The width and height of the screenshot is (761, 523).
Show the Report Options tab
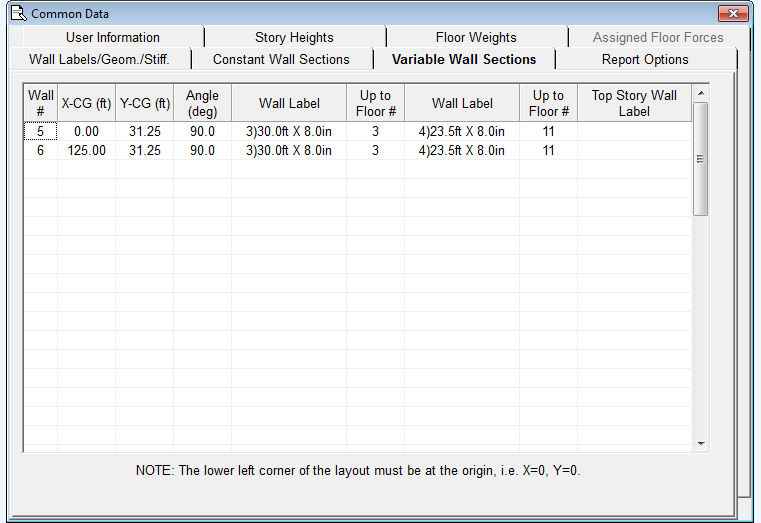645,60
